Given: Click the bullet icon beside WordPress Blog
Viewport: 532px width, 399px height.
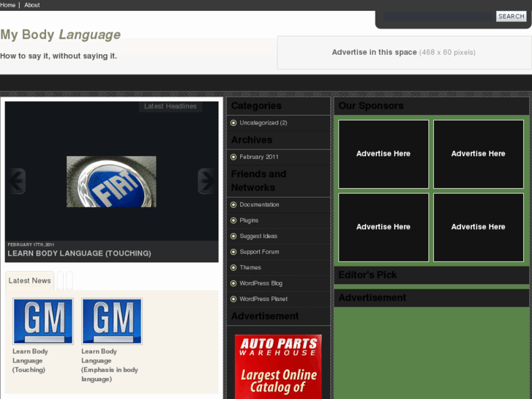Looking at the screenshot, I should pyautogui.click(x=233, y=283).
